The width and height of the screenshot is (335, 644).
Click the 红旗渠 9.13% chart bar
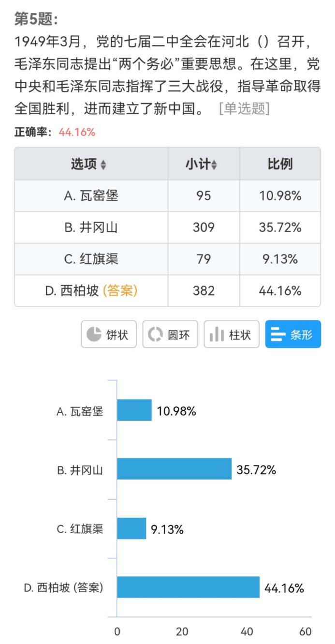pyautogui.click(x=131, y=528)
